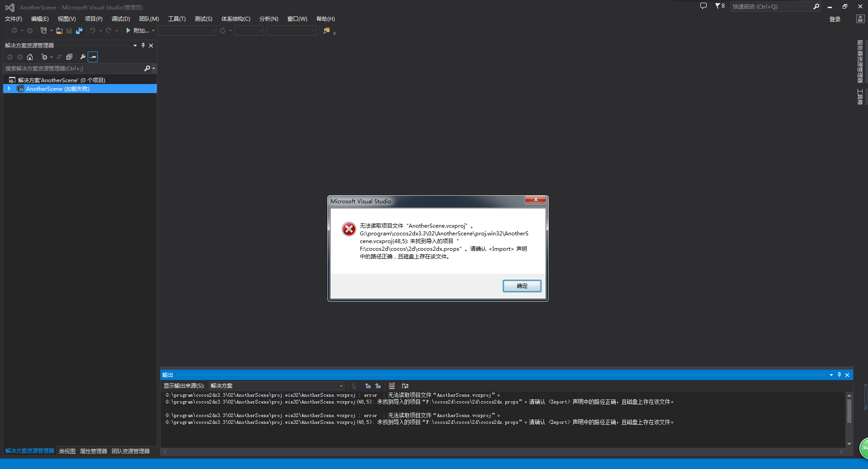Image resolution: width=868 pixels, height=469 pixels.
Task: Click the Home icon in Solution Explorer
Action: click(30, 57)
